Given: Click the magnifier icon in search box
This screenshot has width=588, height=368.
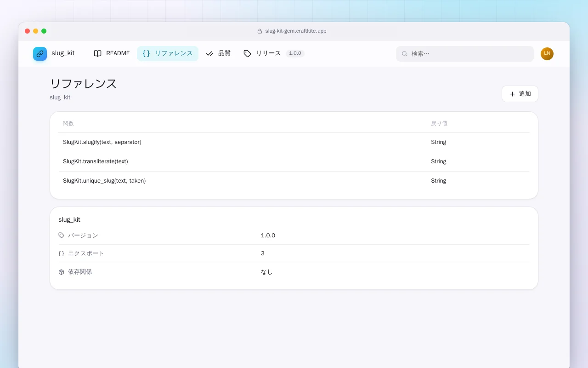Looking at the screenshot, I should coord(405,53).
